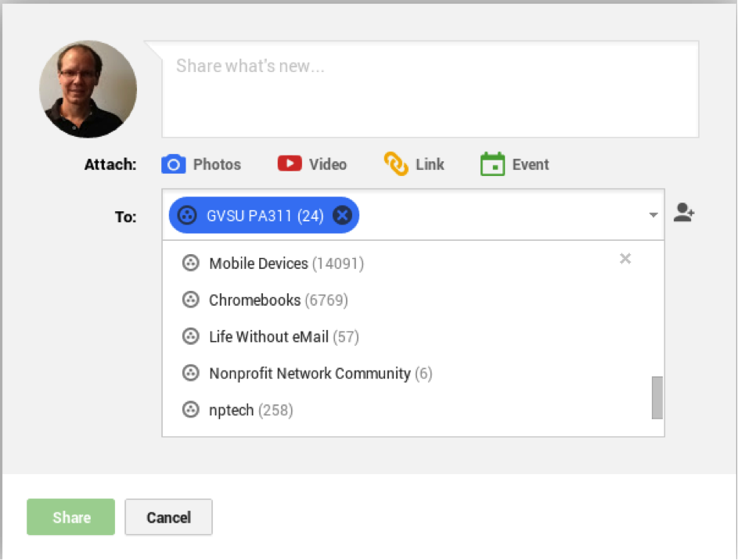
Task: Expand the To field dropdown arrow
Action: pyautogui.click(x=653, y=215)
